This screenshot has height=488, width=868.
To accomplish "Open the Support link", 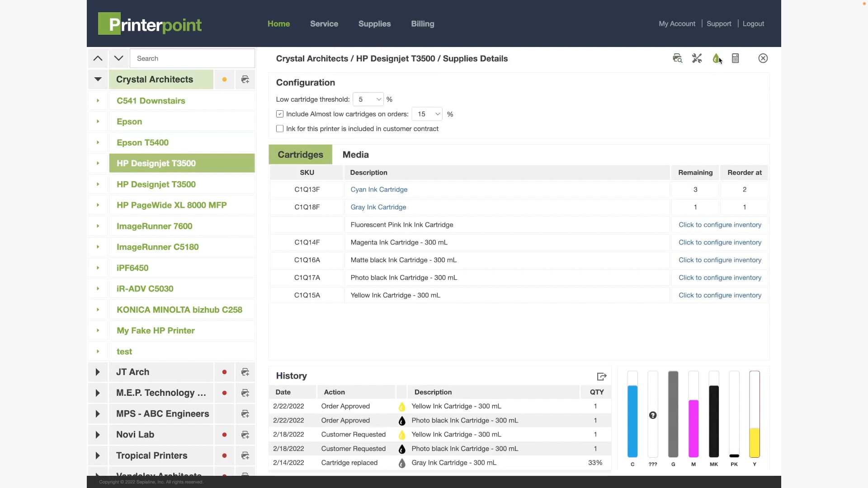I will click(x=719, y=24).
